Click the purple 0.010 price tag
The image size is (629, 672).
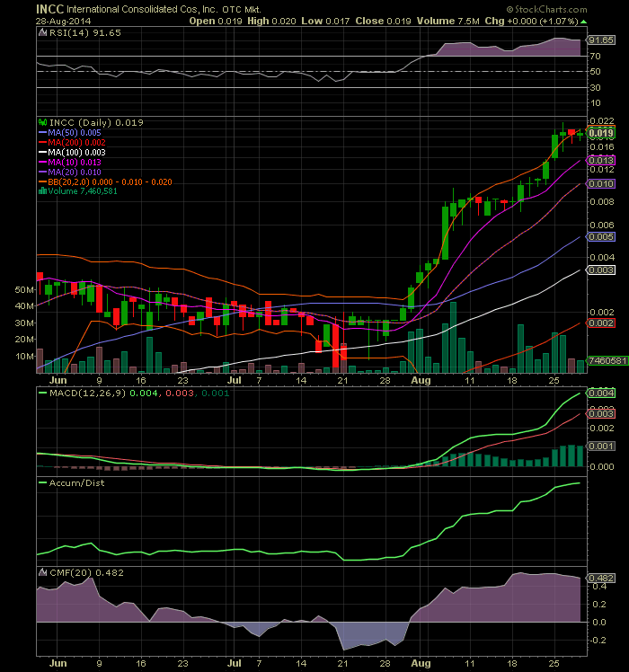[x=601, y=183]
